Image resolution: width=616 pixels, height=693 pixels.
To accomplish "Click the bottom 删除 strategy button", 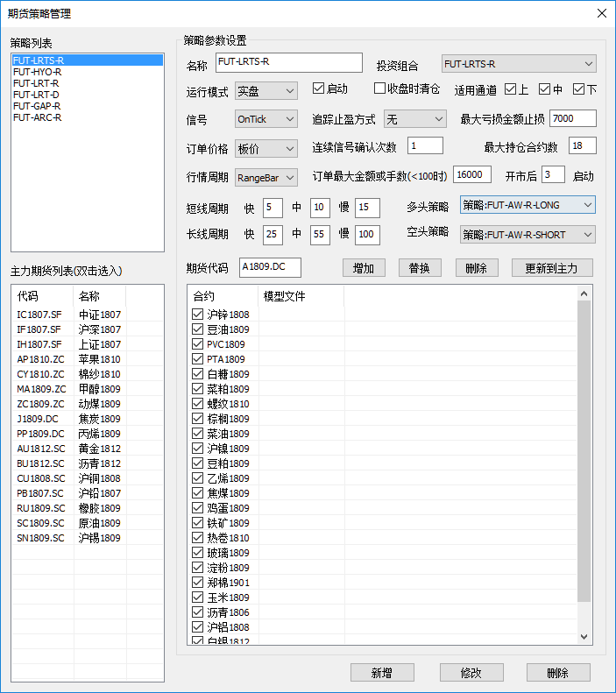I will (x=558, y=673).
